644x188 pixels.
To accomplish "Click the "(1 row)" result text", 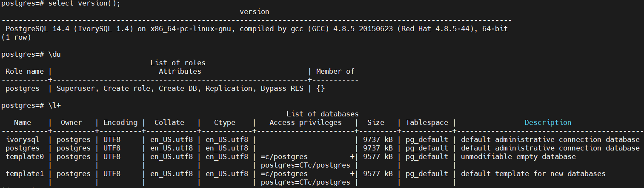I will pos(16,38).
